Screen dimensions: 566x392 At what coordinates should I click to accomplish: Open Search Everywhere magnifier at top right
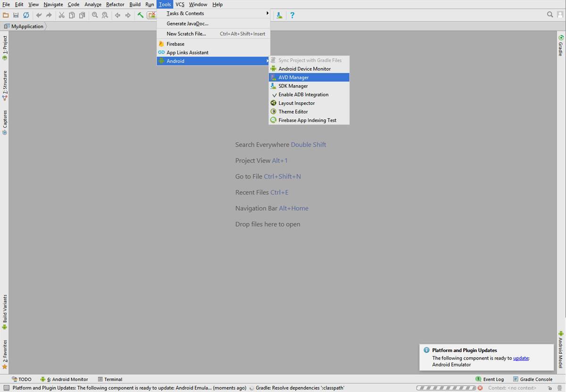click(550, 15)
